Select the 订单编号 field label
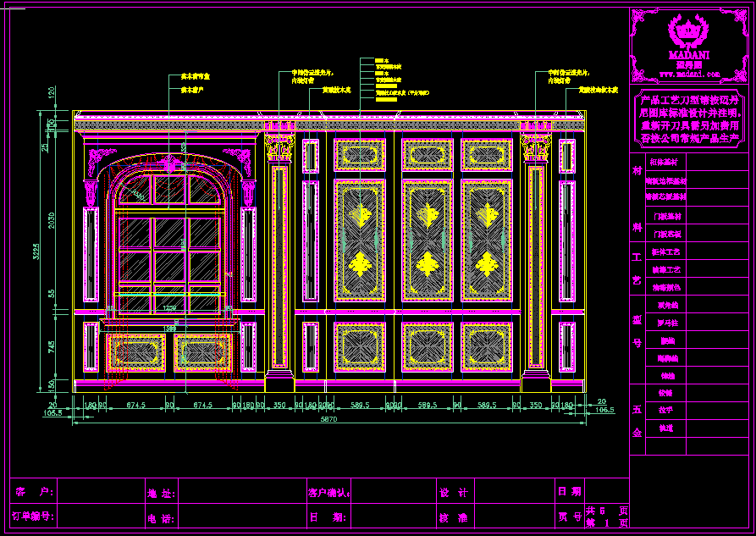Viewport: 756px width, 536px height. click(32, 517)
